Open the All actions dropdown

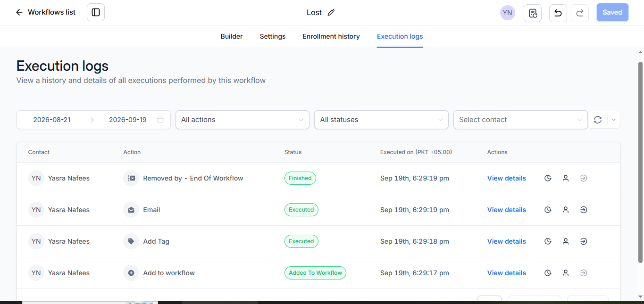click(243, 120)
